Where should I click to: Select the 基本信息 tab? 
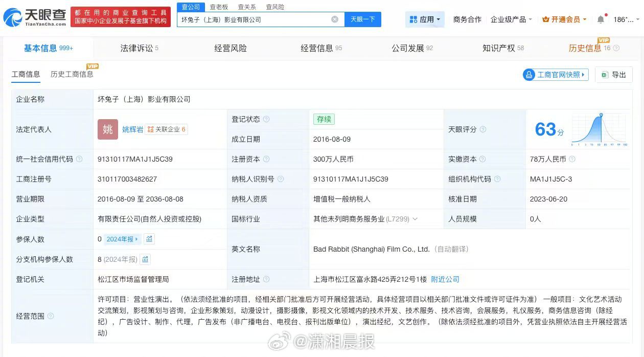(x=49, y=48)
